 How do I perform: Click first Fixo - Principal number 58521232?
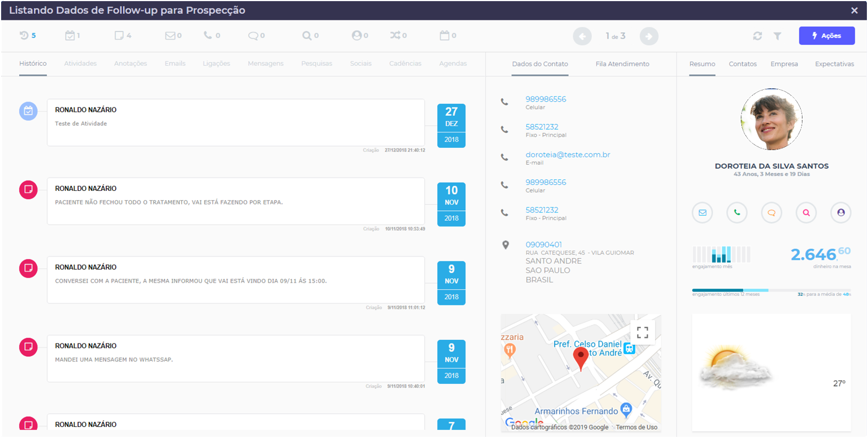(x=542, y=127)
